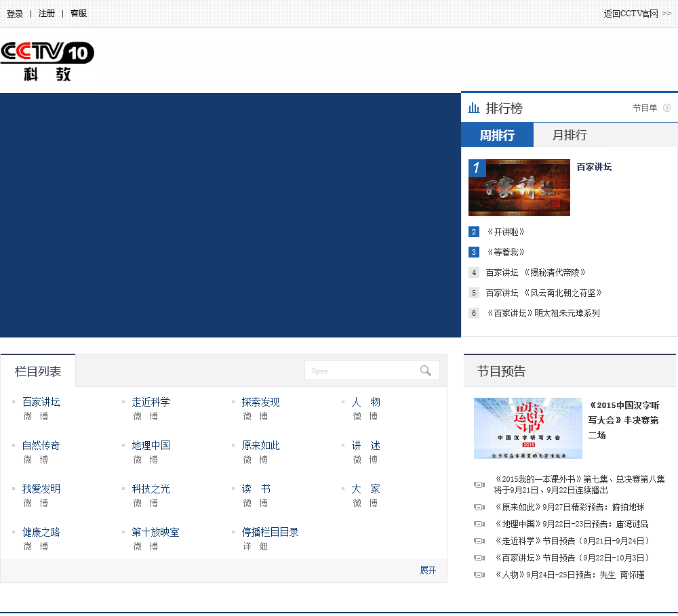The height and width of the screenshot is (616, 678).
Task: Click 详细 under 停播栏目目录
Action: click(x=256, y=546)
